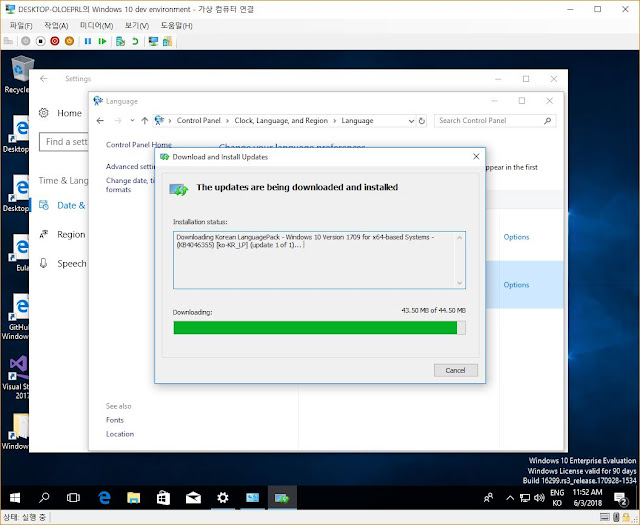
Task: Click the Hyper-V Turn Off (stop) toolbar icon
Action: (40, 41)
